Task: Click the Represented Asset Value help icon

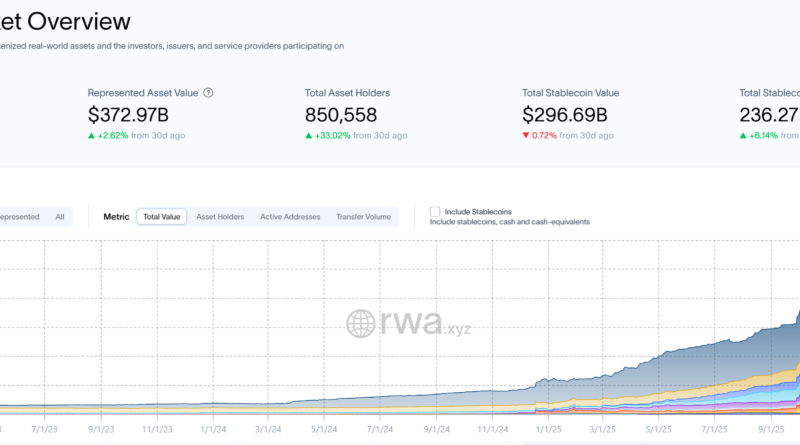Action: (208, 93)
